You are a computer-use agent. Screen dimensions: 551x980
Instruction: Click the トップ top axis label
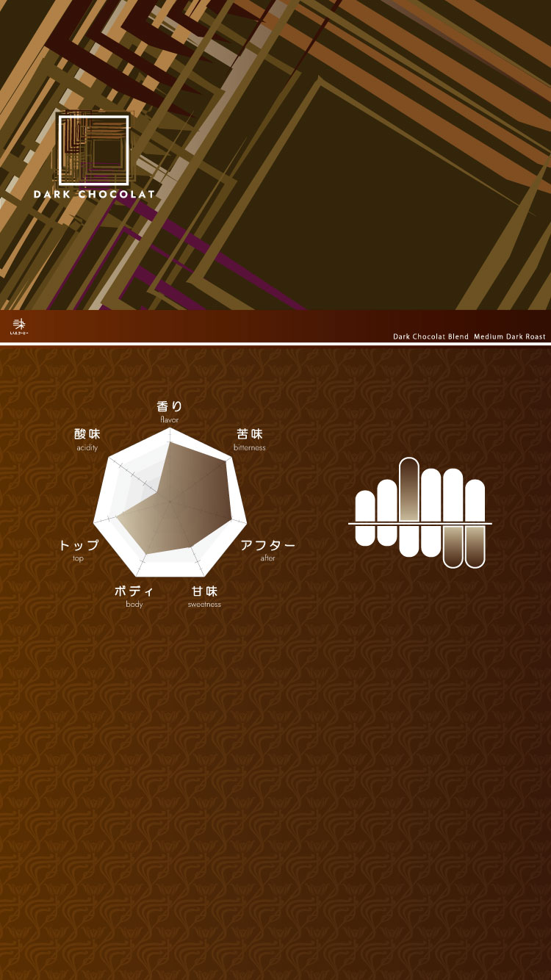pos(79,545)
